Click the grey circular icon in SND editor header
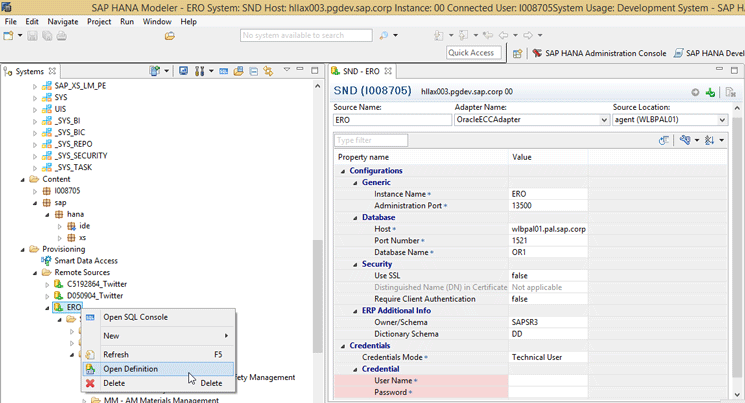Viewport: 745px width, 403px height. tap(695, 92)
